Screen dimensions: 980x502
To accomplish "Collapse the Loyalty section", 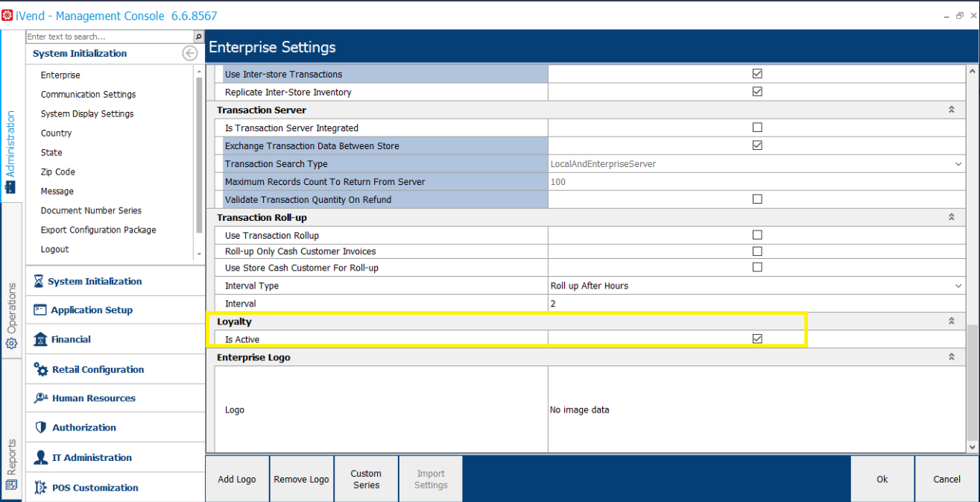I will [x=951, y=321].
